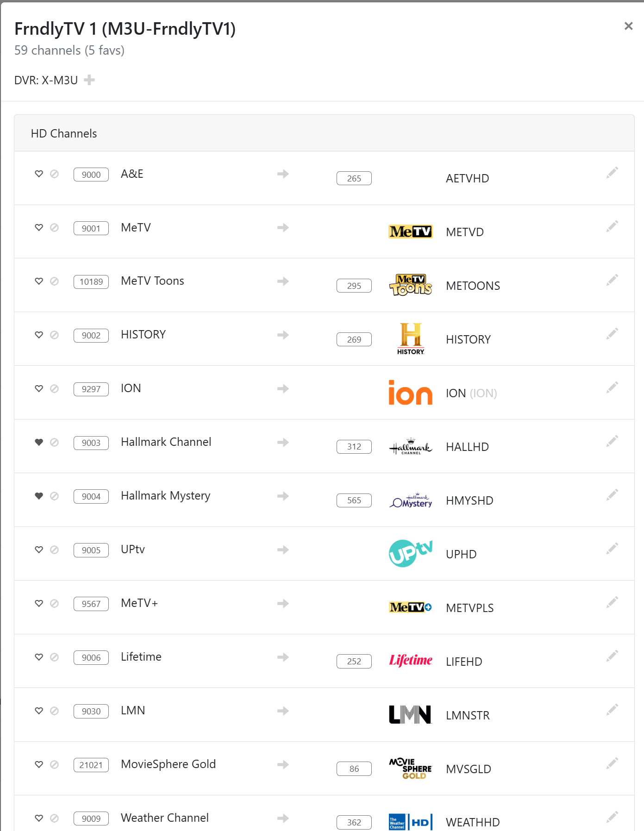Favorite the A&E channel with heart icon
Viewport: 644px width, 831px height.
click(39, 174)
